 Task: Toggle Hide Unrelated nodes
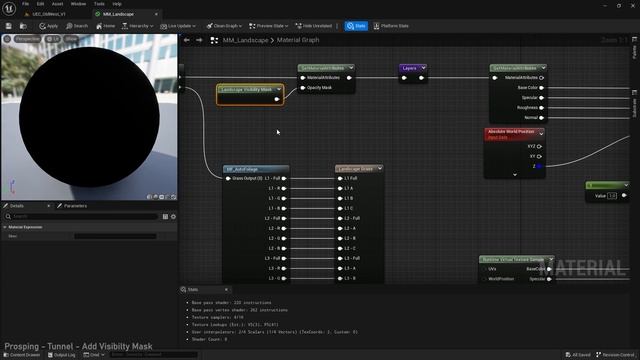click(x=313, y=26)
